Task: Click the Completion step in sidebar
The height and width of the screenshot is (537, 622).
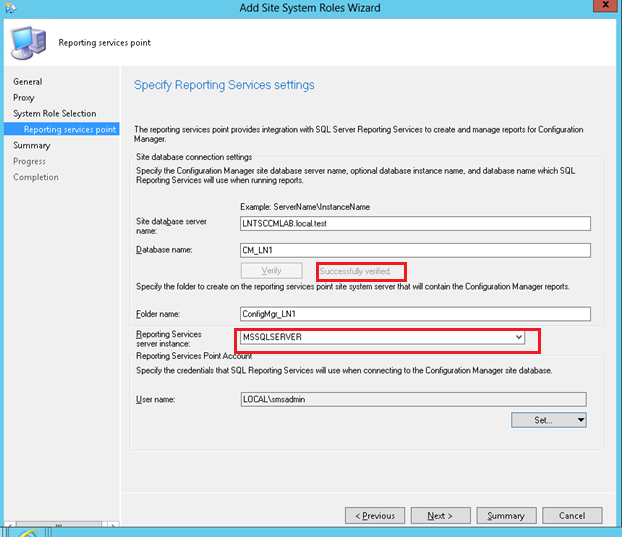Action: [x=36, y=177]
